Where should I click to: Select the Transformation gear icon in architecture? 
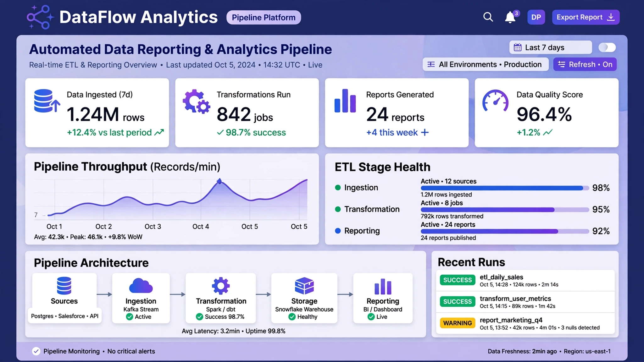coord(221,286)
